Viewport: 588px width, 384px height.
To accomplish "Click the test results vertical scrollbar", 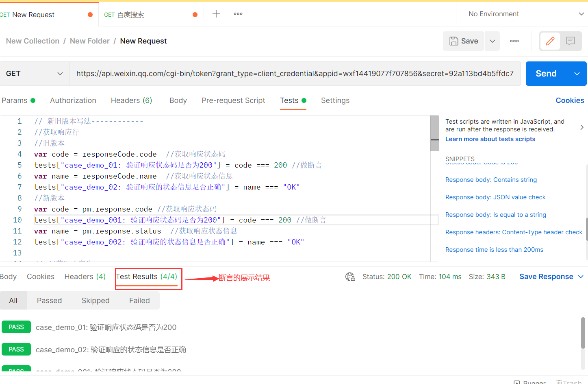I will (584, 333).
